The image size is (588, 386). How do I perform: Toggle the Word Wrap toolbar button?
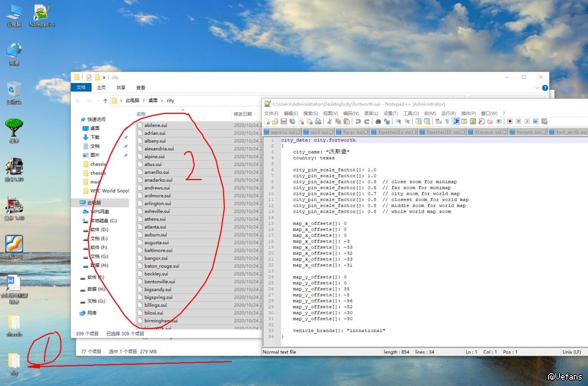point(438,121)
